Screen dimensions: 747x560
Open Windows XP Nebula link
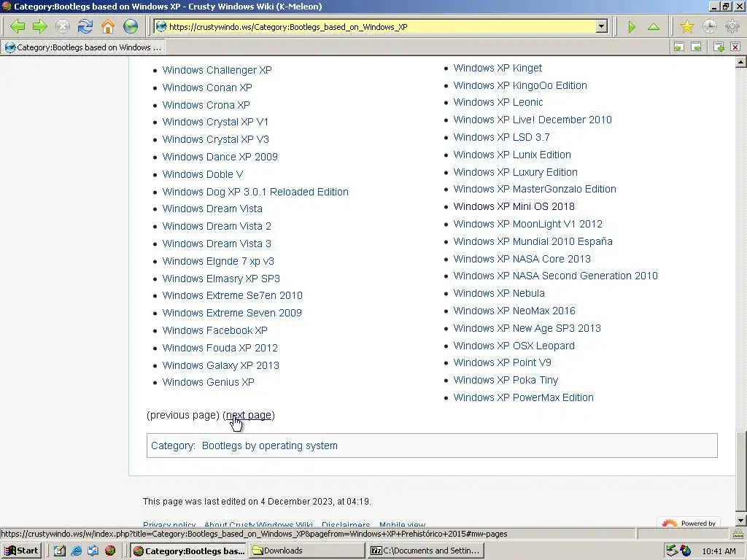click(x=499, y=293)
